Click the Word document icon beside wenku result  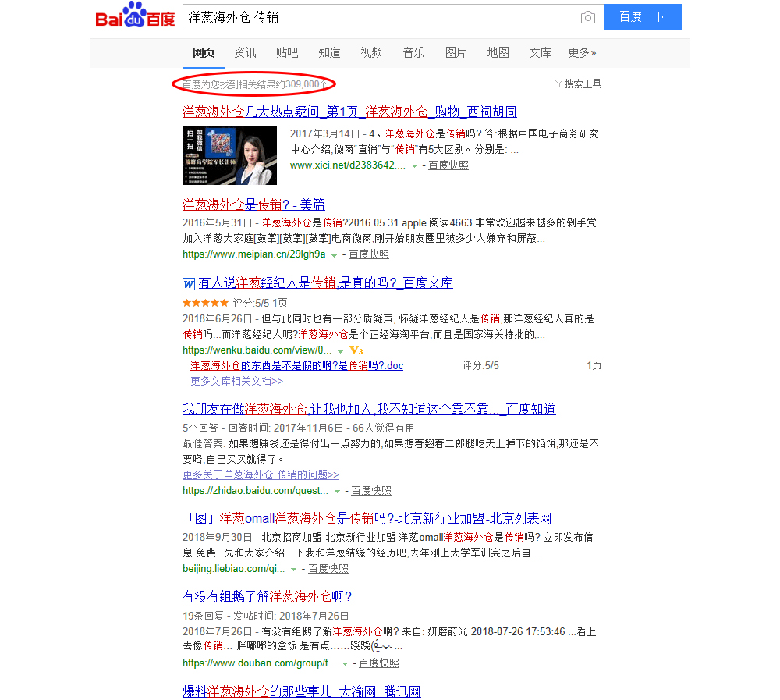coord(189,283)
